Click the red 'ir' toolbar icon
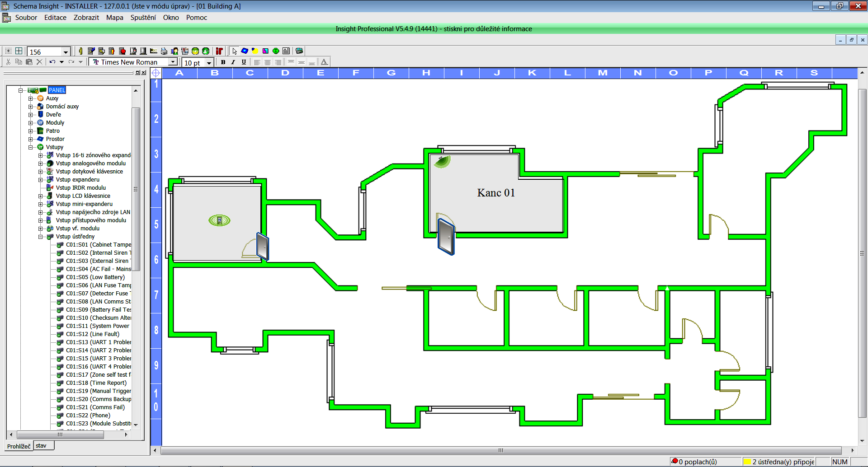Screen dimensions: 868x467 pos(220,51)
